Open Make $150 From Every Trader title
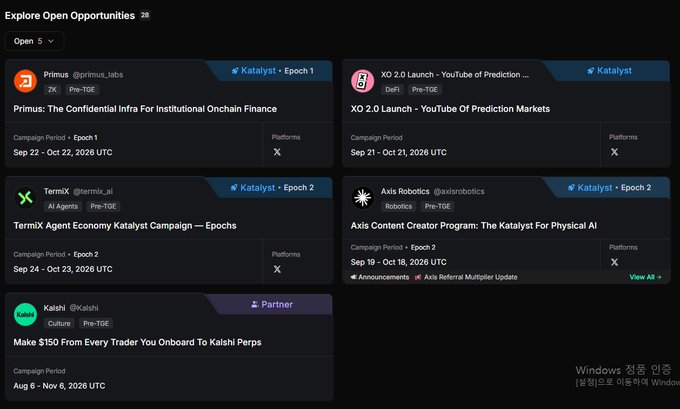 (x=137, y=342)
